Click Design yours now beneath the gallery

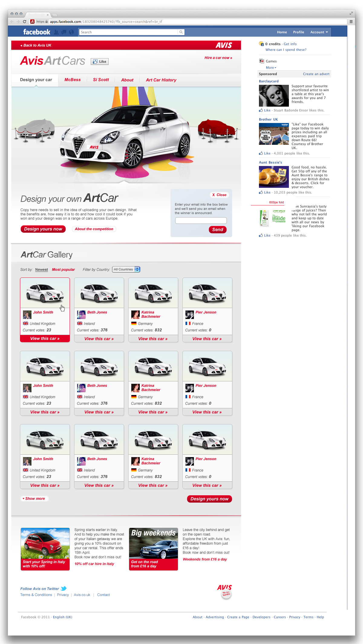209,499
